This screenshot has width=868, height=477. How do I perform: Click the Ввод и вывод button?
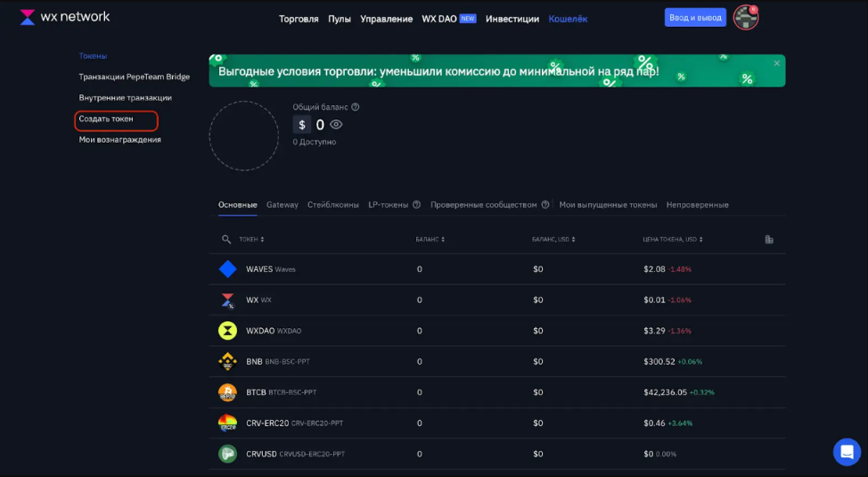click(x=695, y=18)
